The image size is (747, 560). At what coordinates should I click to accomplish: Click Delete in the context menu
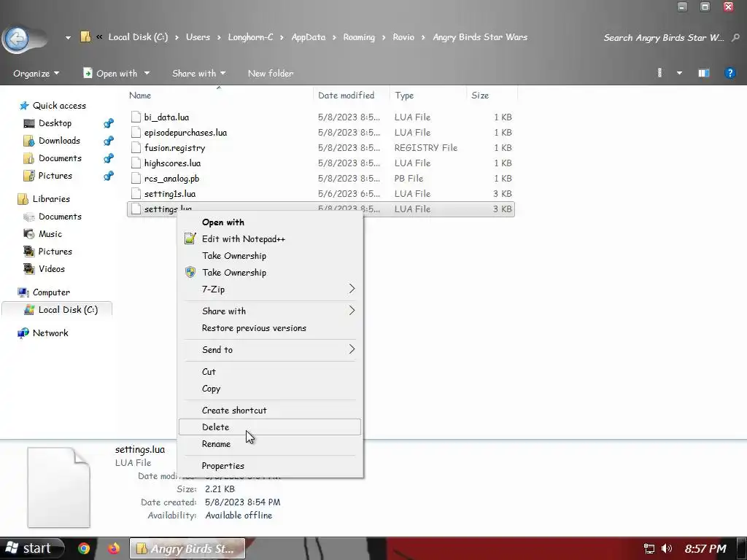[x=270, y=427]
